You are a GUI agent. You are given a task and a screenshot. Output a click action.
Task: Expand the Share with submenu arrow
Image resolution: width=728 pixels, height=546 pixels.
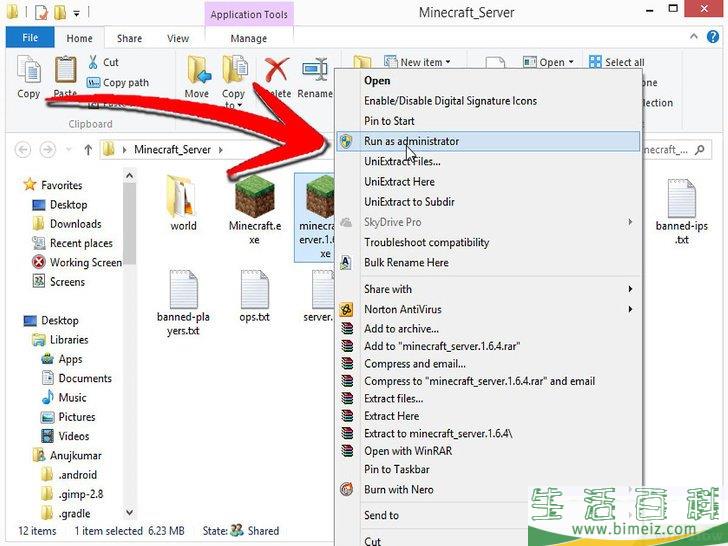(x=630, y=289)
